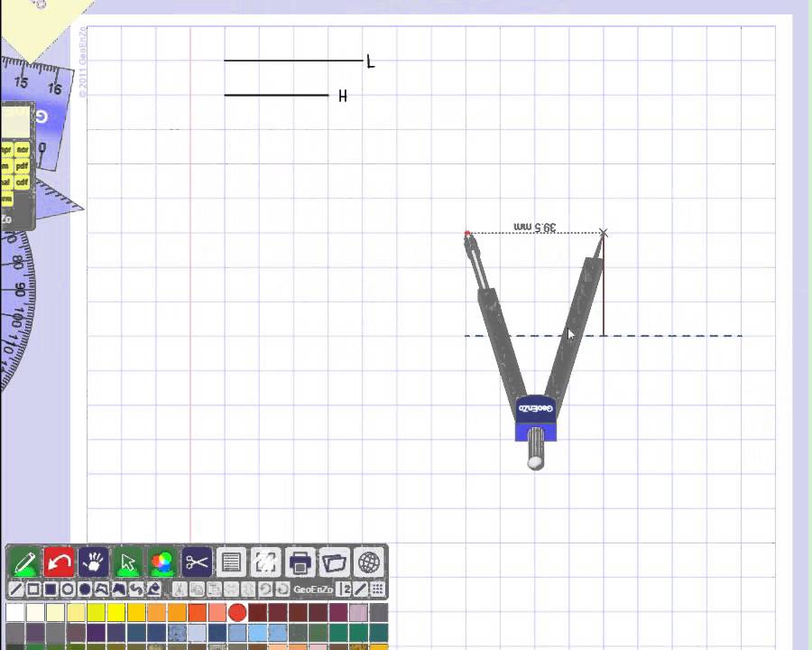
Task: Click the calculator display field
Action: [16, 121]
